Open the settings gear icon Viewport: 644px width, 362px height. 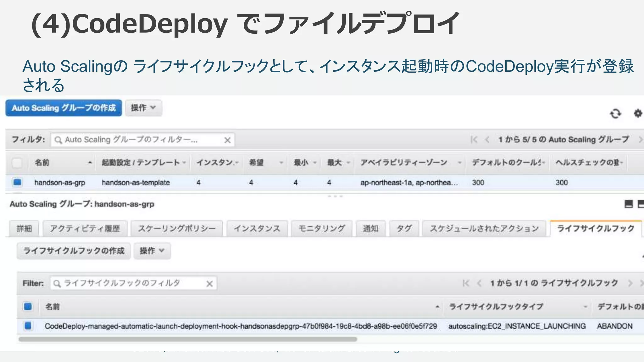[x=637, y=113]
